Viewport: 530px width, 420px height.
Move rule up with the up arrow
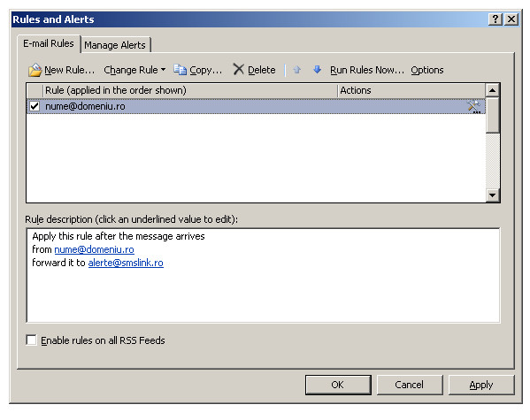tap(297, 70)
